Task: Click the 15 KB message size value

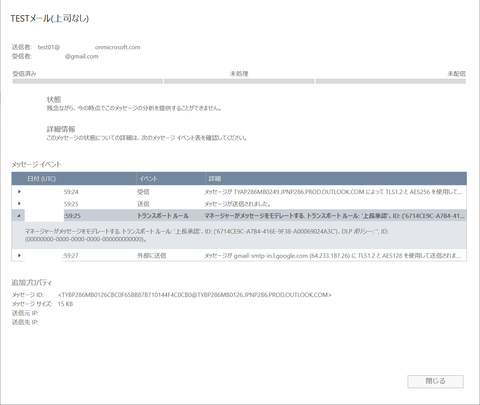Action: (65, 304)
